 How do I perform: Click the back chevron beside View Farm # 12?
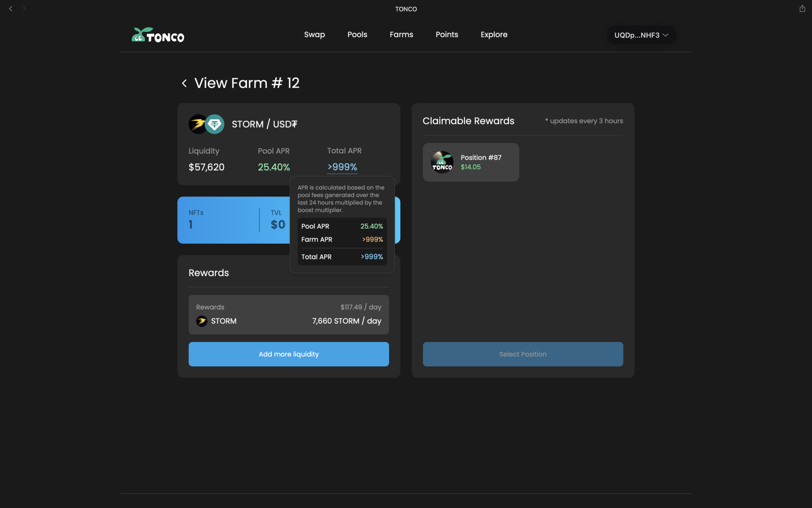(x=184, y=83)
